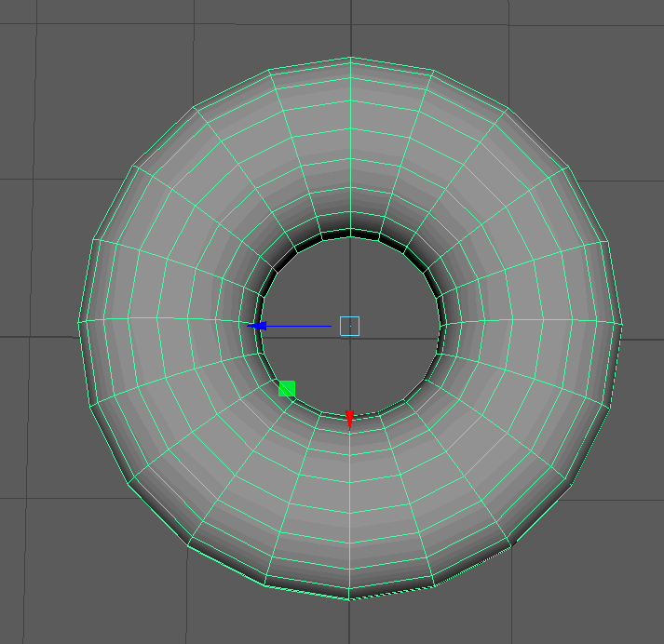Click the horizontal grid line left of the torus
The width and height of the screenshot is (664, 644).
(x=37, y=336)
